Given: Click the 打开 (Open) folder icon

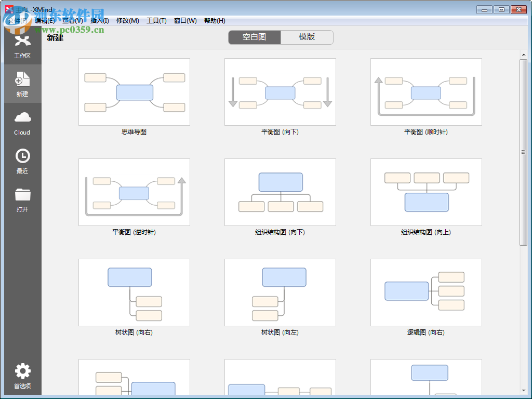Looking at the screenshot, I should (x=22, y=198).
